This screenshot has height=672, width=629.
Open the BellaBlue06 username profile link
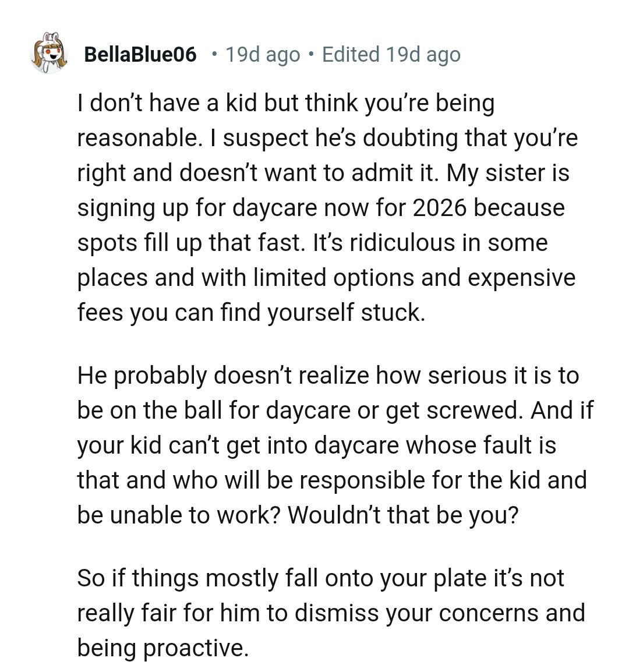point(140,55)
